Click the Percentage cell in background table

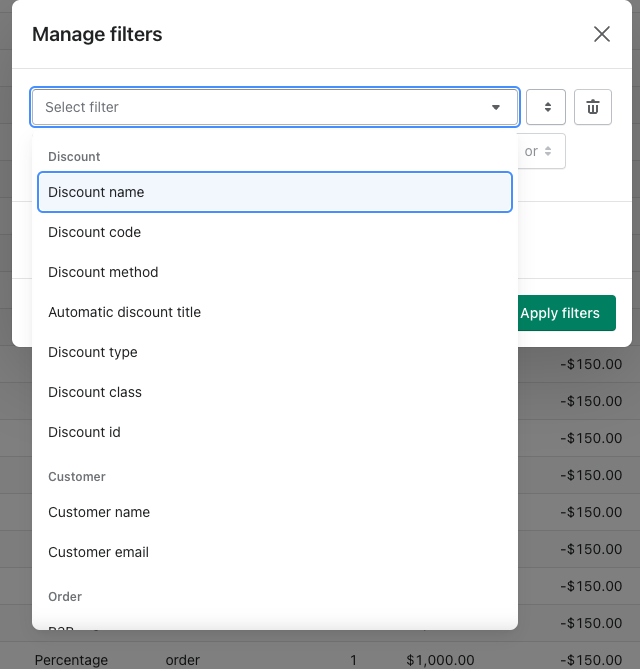[71, 660]
